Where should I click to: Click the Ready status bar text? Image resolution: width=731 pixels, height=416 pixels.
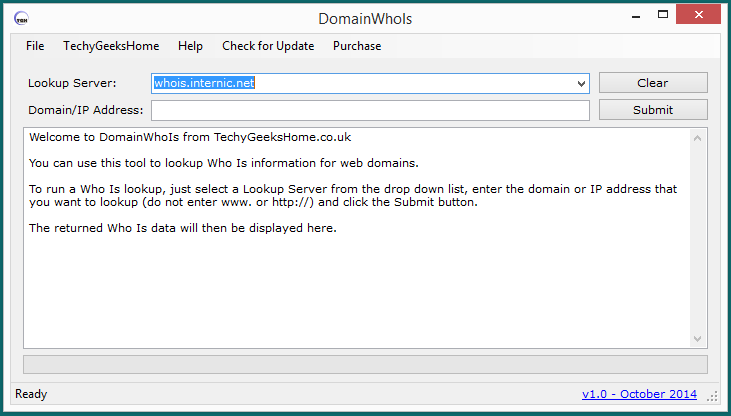31,394
